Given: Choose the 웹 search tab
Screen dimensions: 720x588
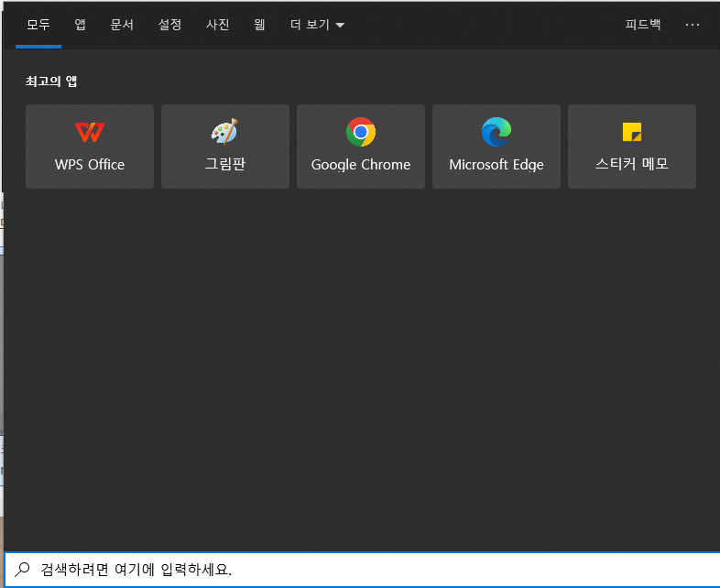Looking at the screenshot, I should click(x=259, y=25).
